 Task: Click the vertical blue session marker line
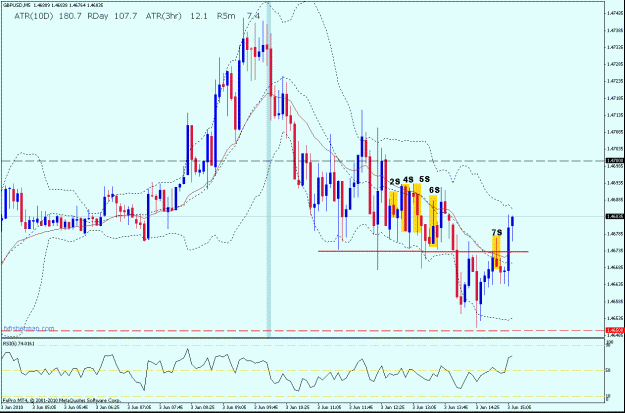coord(269,169)
